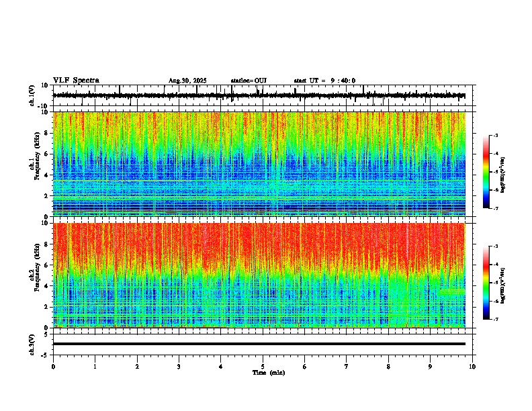532x411 pixels.
Task: Click the ch.1 color scale bar
Action: pyautogui.click(x=486, y=172)
